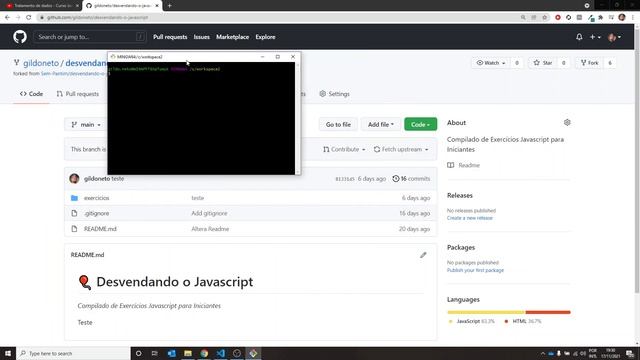Click Create a new release
Viewport: 640px width, 360px height.
point(470,218)
